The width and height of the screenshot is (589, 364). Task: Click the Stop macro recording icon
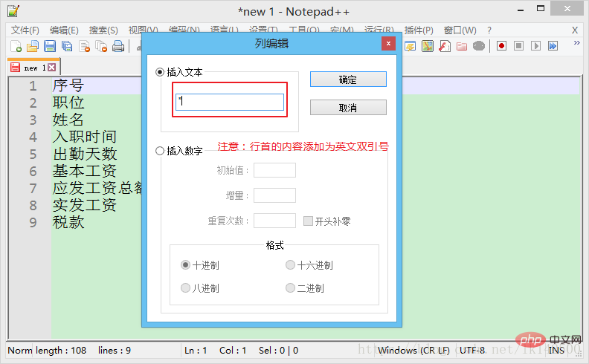click(518, 46)
